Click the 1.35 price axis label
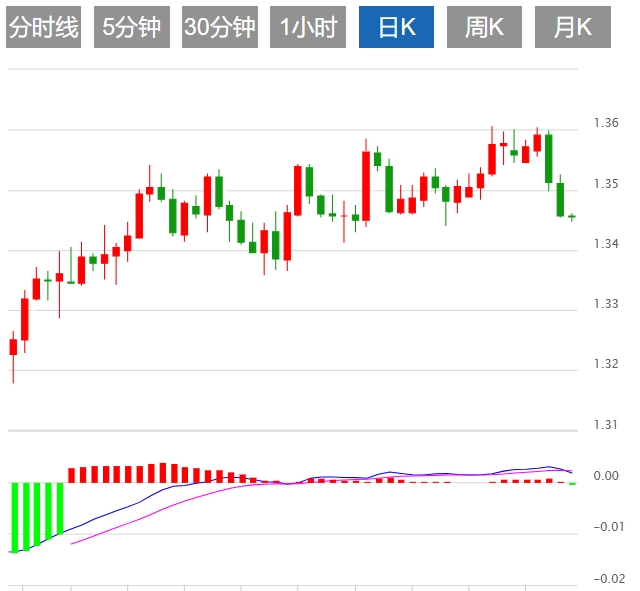Screen dimensions: 640x591 [x=606, y=184]
